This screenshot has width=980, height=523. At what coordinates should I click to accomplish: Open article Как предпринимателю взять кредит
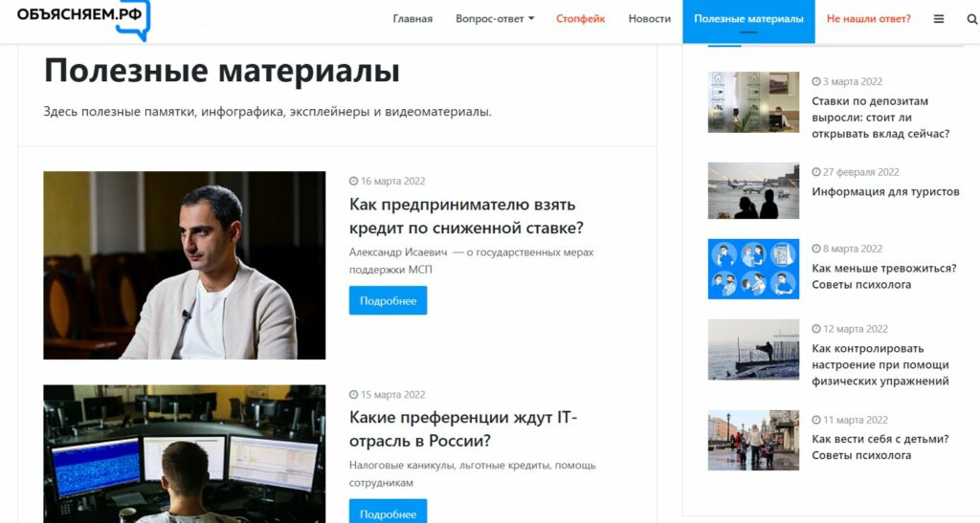tap(466, 216)
